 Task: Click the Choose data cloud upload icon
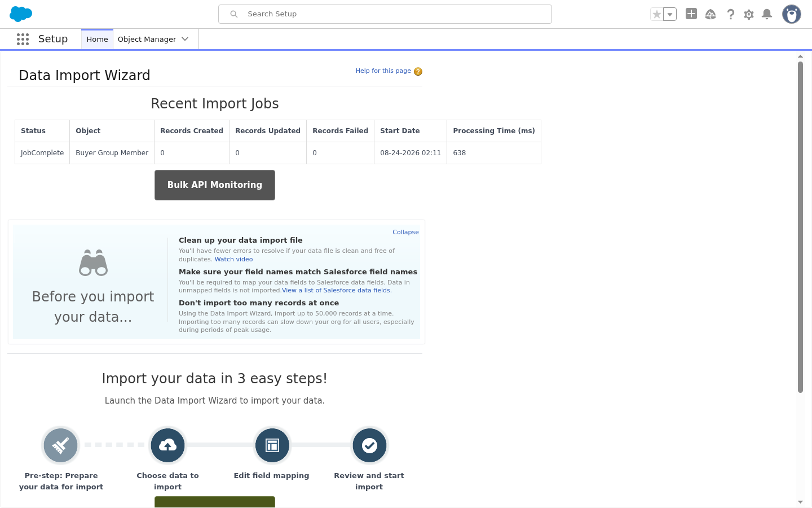(x=167, y=445)
